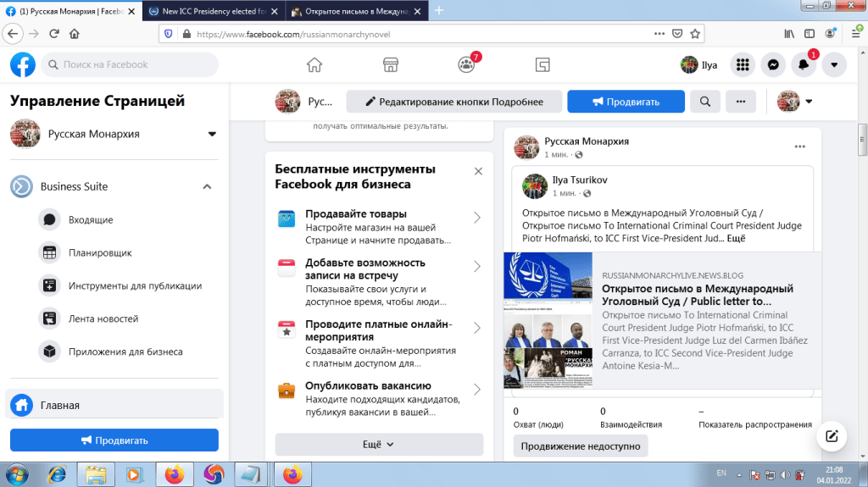The height and width of the screenshot is (487, 868).
Task: Select Главная in page menu
Action: [114, 405]
